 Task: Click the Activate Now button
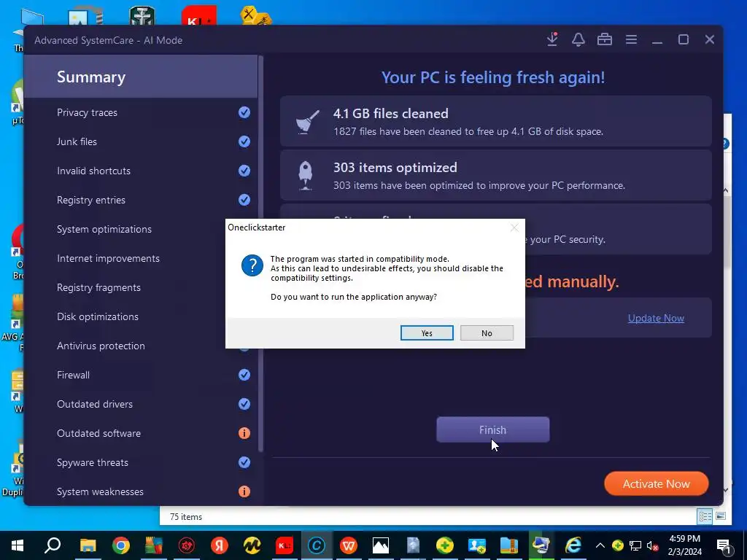656,483
